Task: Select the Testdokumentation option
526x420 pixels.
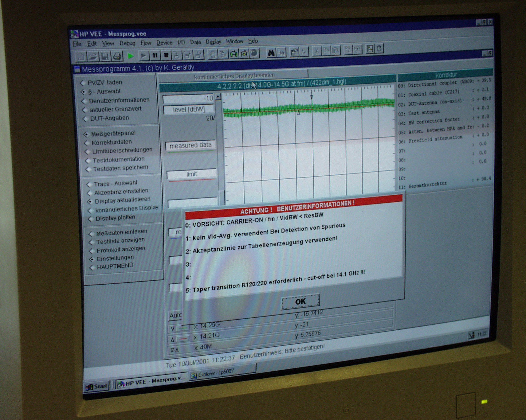Action: [x=115, y=160]
